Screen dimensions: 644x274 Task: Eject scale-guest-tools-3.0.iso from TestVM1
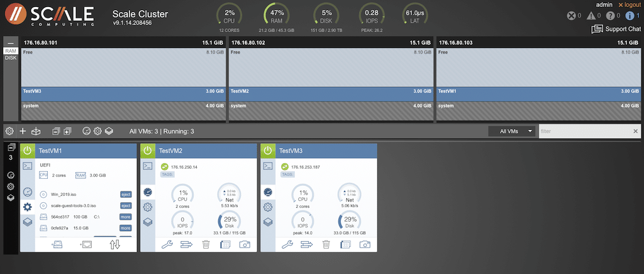pos(126,206)
